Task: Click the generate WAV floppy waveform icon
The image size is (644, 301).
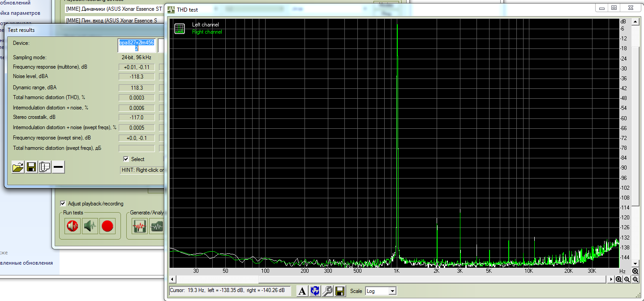Action: (x=140, y=226)
